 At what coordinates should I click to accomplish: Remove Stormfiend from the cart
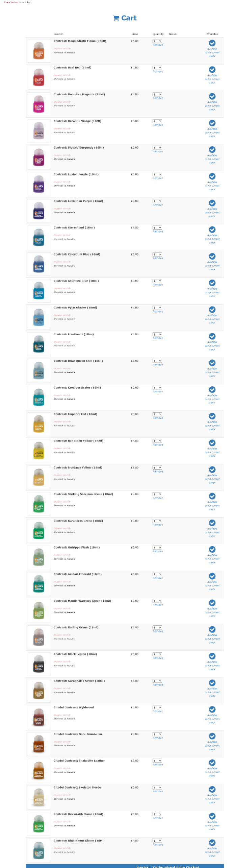point(158,232)
